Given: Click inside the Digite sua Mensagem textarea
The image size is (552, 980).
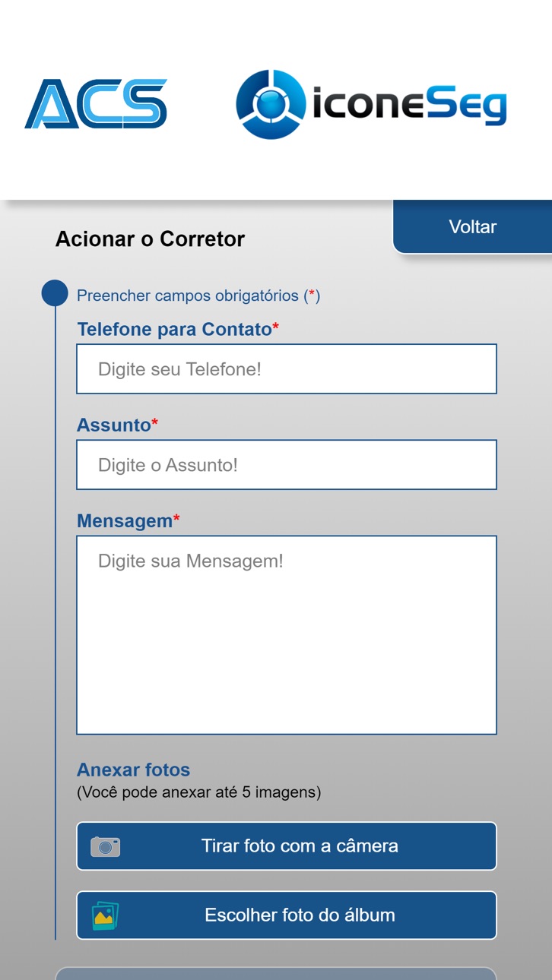Looking at the screenshot, I should 287,635.
